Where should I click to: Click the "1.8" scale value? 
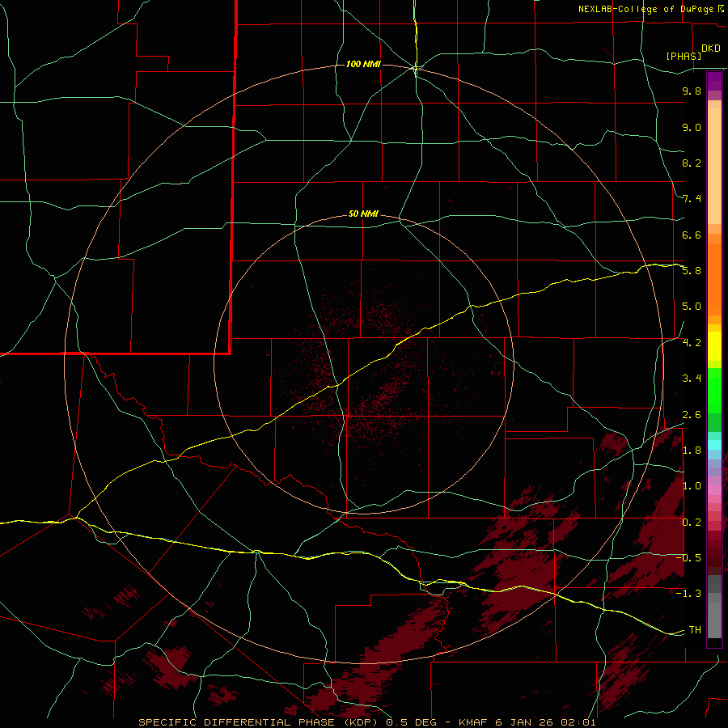click(x=692, y=451)
